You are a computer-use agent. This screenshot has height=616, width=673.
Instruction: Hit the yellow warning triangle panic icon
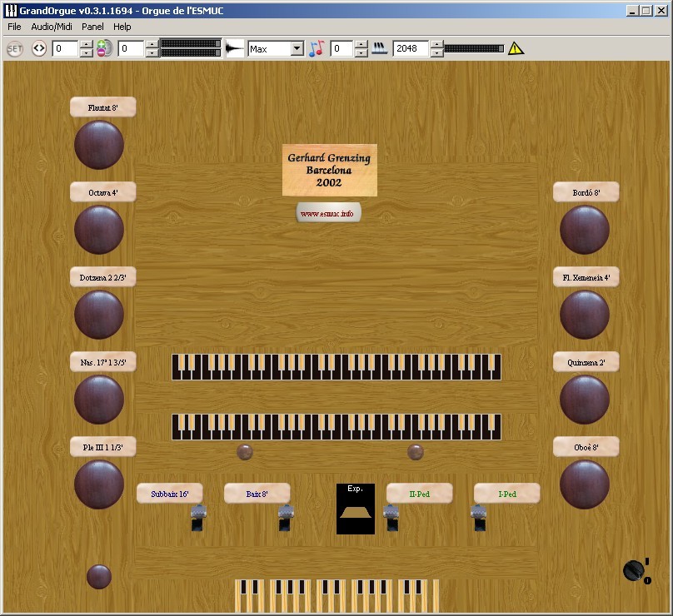(516, 48)
